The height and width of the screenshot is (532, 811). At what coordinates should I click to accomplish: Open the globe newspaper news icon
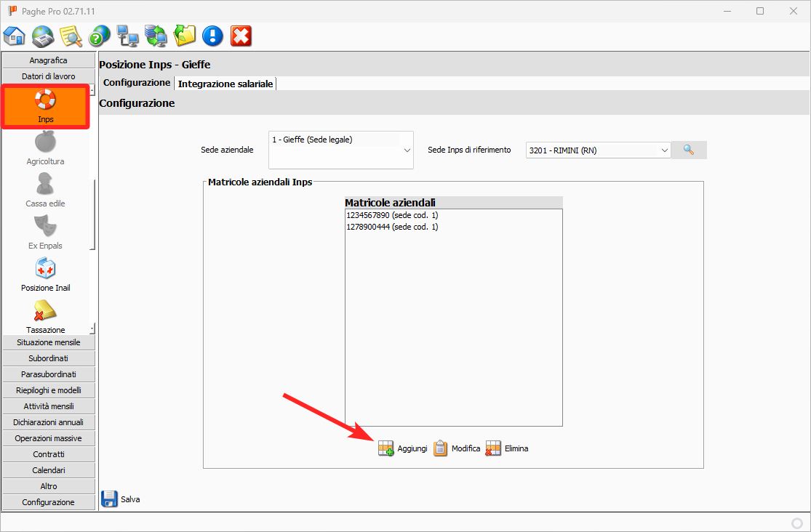click(x=43, y=36)
